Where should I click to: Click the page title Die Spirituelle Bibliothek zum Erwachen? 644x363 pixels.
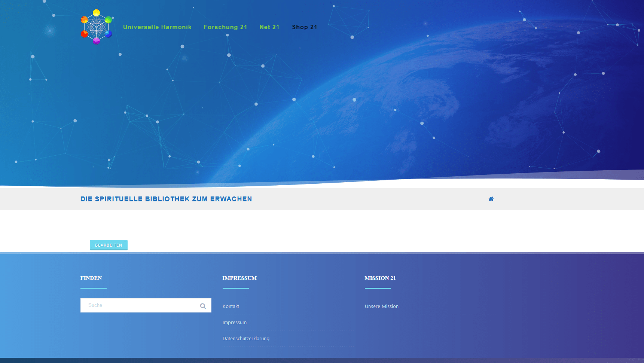click(x=166, y=199)
